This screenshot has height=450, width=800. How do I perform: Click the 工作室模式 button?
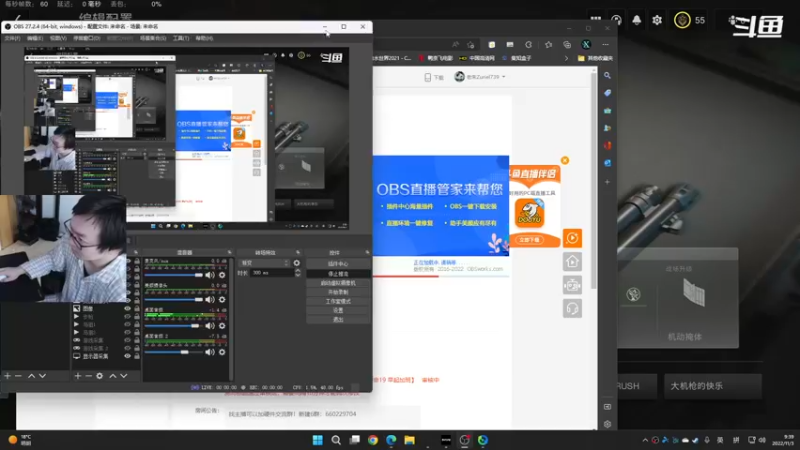(338, 302)
